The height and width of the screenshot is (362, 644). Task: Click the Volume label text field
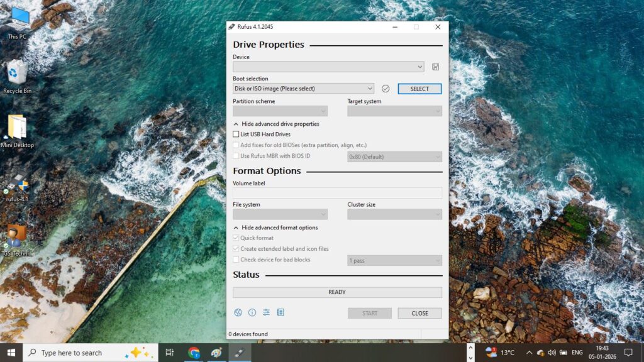[x=337, y=193]
